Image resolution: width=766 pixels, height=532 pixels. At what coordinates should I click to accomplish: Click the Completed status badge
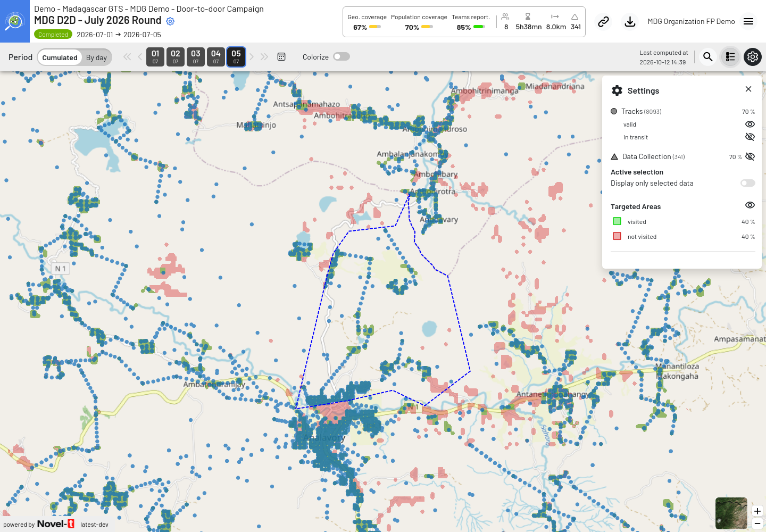[x=53, y=35]
